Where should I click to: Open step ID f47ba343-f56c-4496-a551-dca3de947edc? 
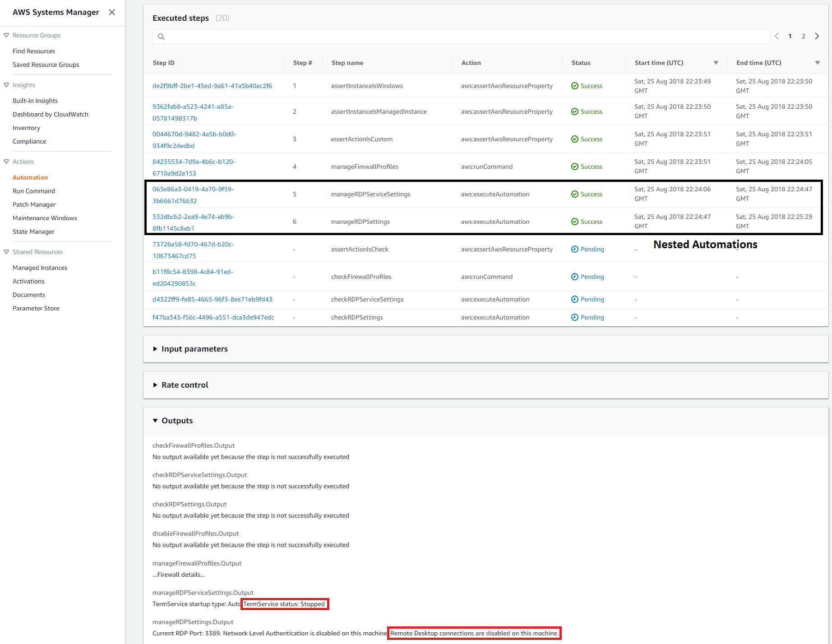click(x=213, y=317)
